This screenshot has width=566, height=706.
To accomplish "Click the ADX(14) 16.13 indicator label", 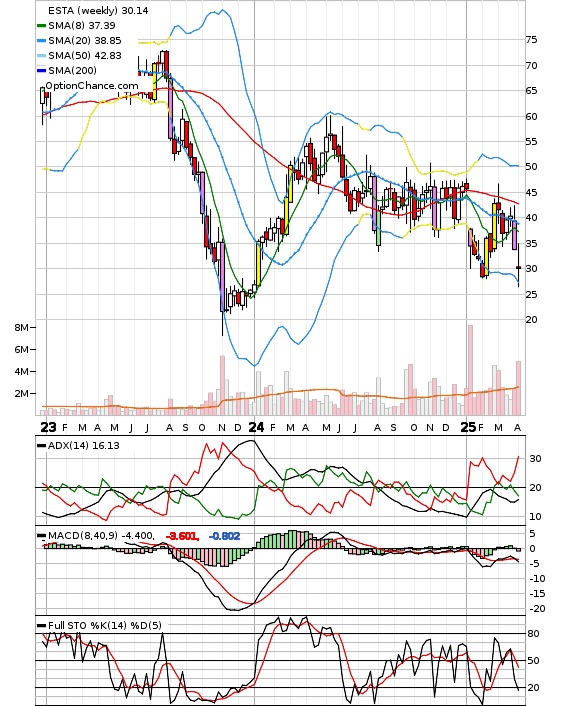I will (x=84, y=446).
